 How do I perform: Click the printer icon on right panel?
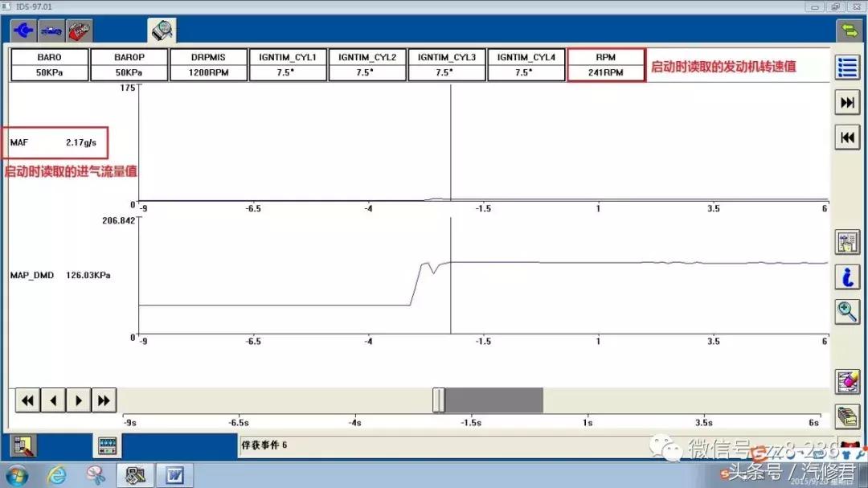click(848, 416)
